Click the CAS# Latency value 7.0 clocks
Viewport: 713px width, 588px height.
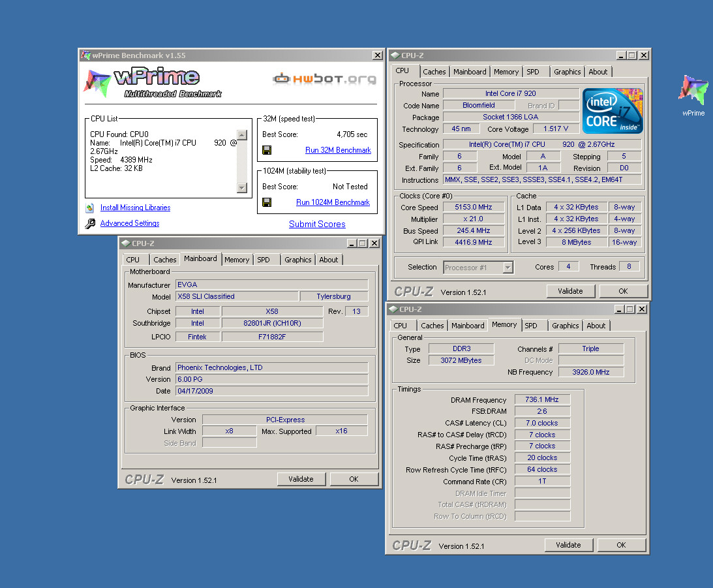click(x=542, y=423)
